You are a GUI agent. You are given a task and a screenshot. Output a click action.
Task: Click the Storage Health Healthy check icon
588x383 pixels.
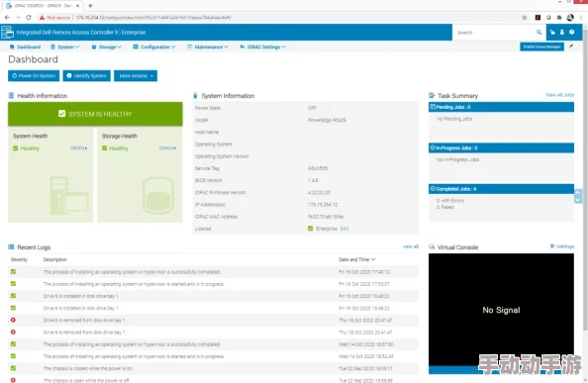pos(104,148)
